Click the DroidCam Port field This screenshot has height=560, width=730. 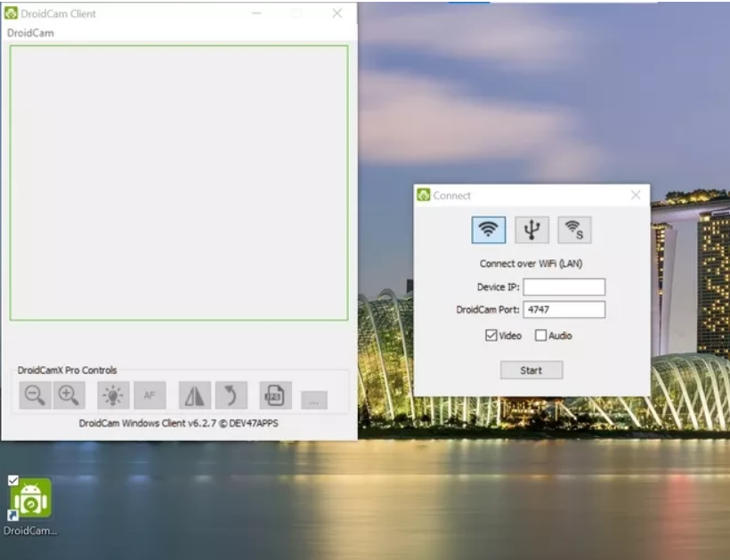point(564,310)
